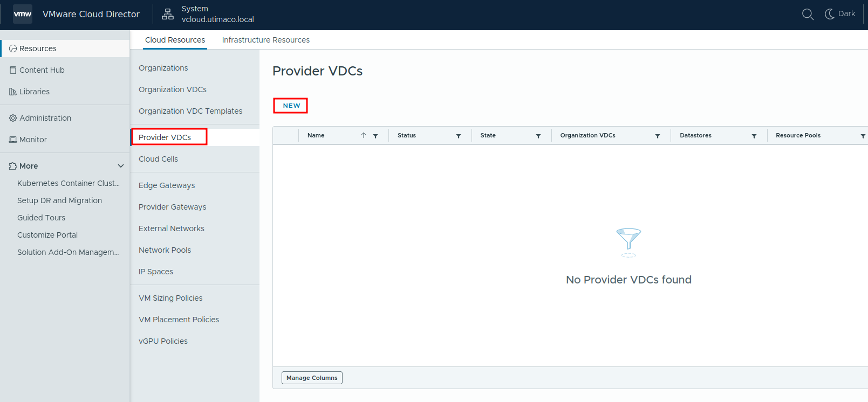Open the Datastores column filter
868x402 pixels.
pyautogui.click(x=754, y=136)
